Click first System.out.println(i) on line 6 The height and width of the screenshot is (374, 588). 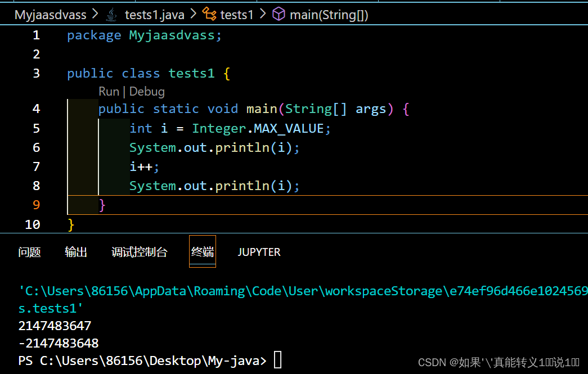click(x=214, y=148)
